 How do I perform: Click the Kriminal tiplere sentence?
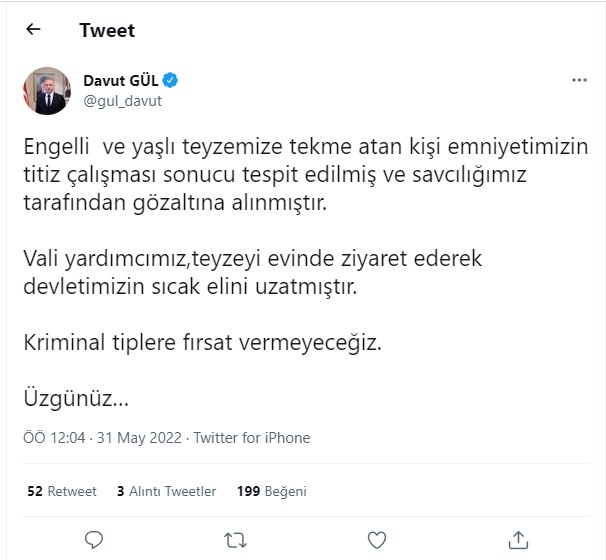coord(203,343)
